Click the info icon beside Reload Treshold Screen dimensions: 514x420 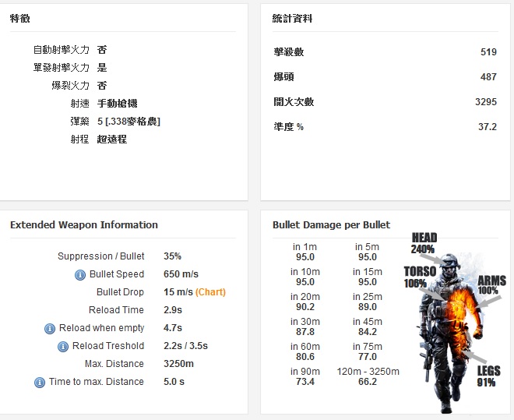coord(64,346)
